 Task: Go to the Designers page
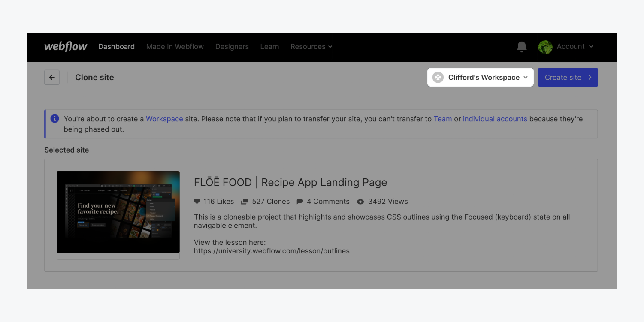tap(232, 46)
